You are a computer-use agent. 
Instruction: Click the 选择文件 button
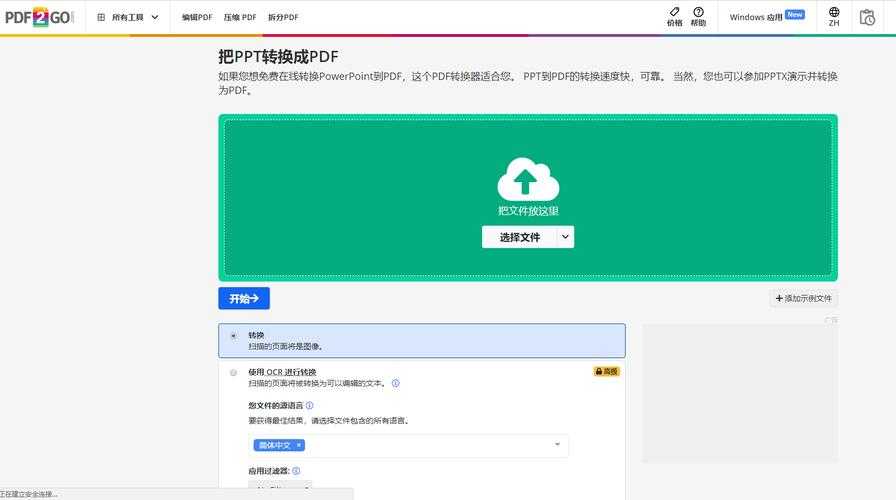[x=519, y=237]
